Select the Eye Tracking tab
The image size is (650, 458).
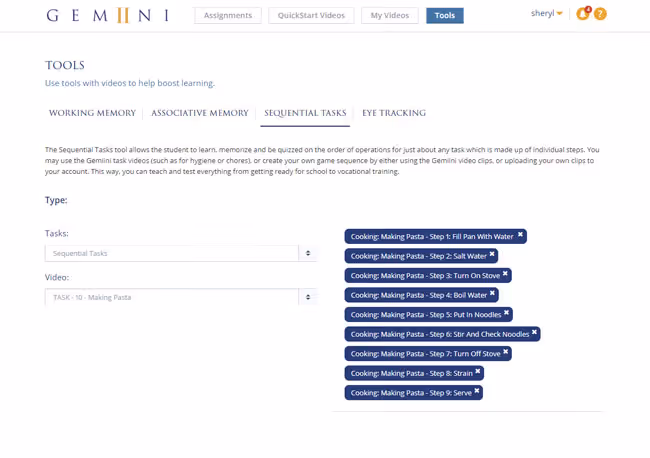tap(394, 113)
